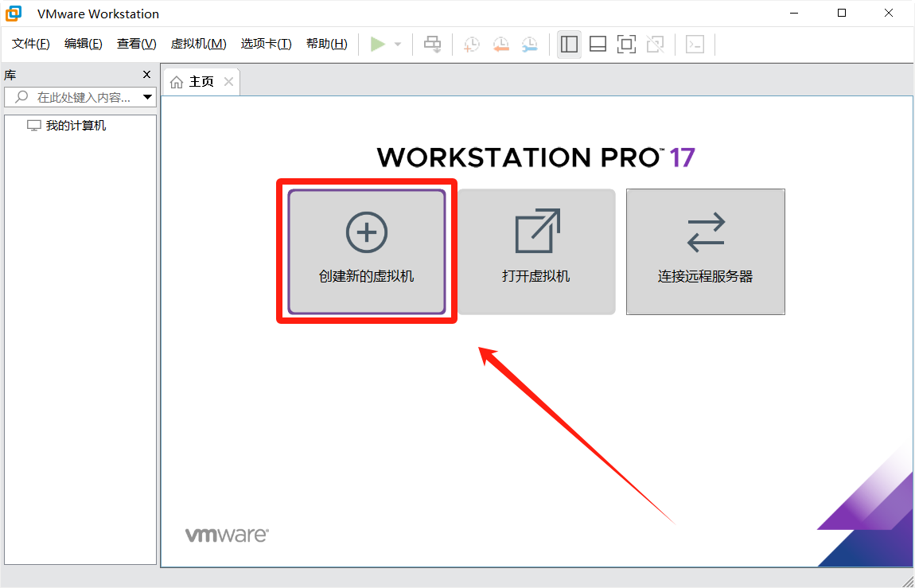Click the send Ctrl+Alt+Del toolbar icon
The height and width of the screenshot is (588, 915).
point(432,45)
